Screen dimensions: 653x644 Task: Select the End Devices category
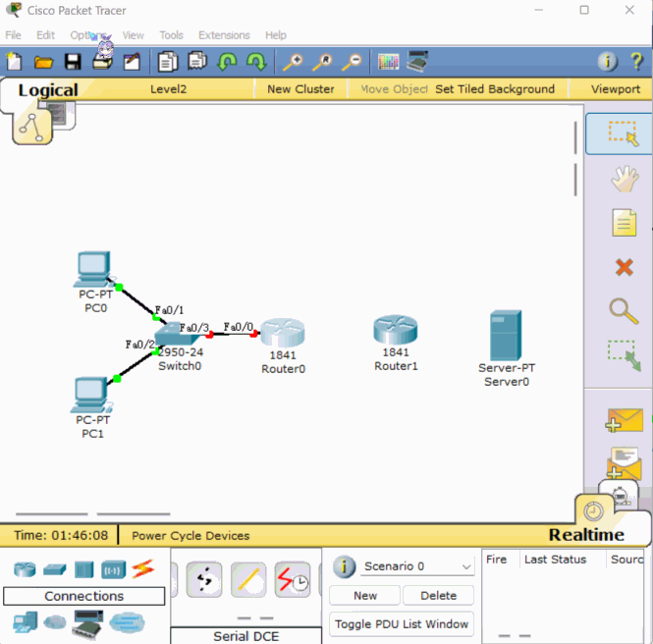25,622
